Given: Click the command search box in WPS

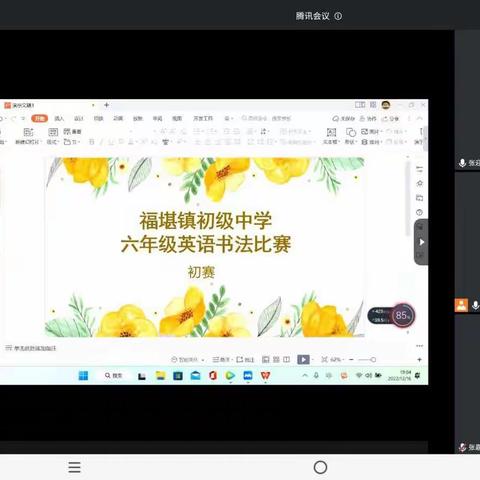Looking at the screenshot, I should coord(266,118).
